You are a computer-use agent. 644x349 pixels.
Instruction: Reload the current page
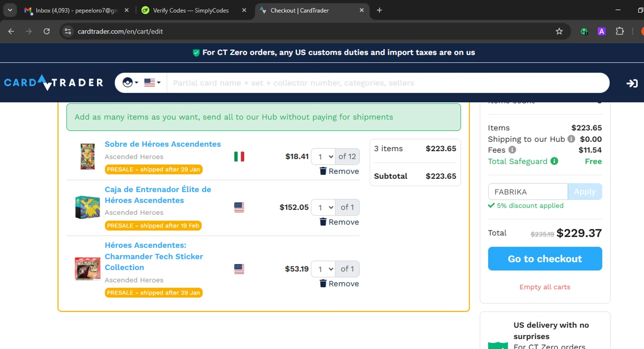(x=47, y=31)
